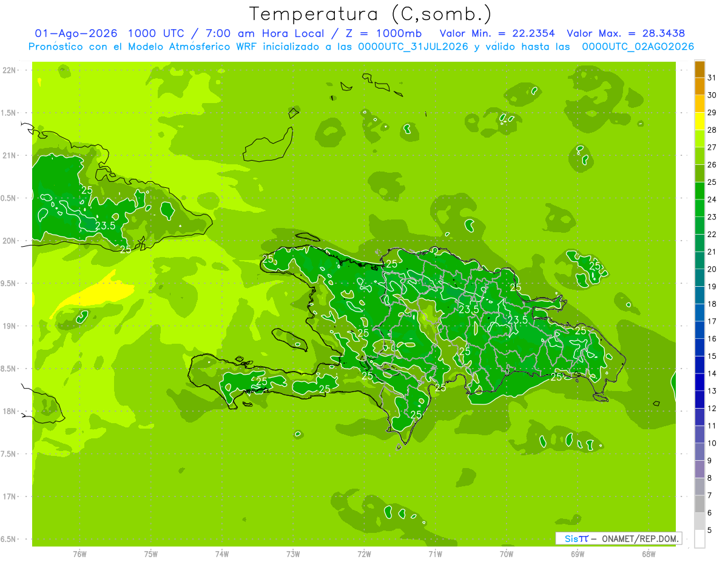Click the legend value label 14

click(712, 373)
